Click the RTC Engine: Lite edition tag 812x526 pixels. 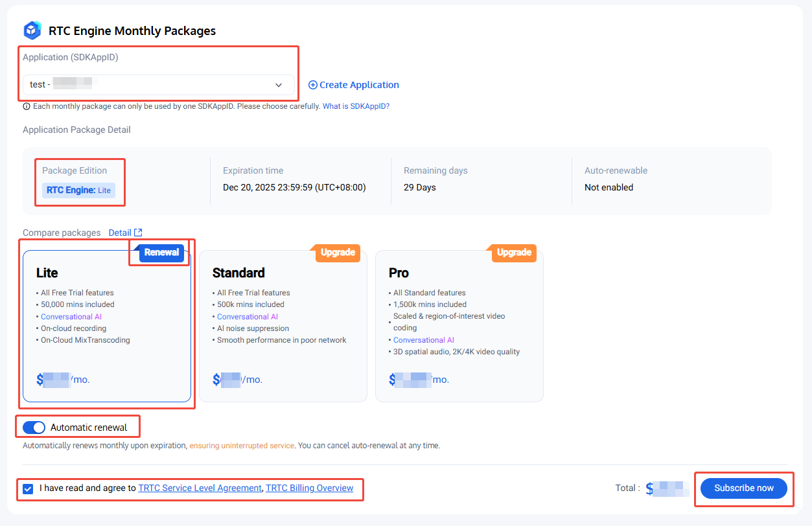[79, 190]
